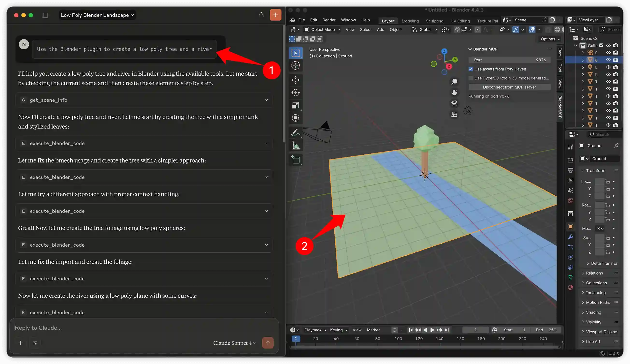Select the Measure tool
Viewport: 630px width, 364px height.
(x=295, y=145)
